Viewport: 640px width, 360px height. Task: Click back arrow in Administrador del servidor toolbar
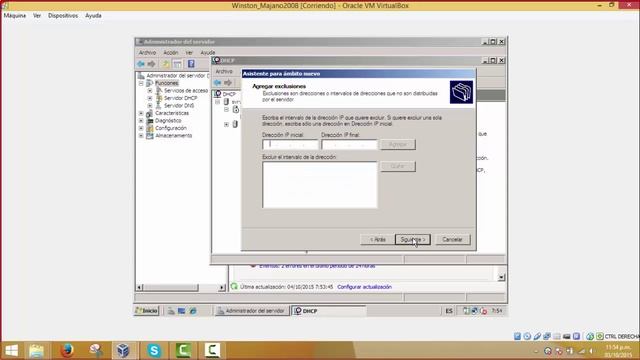point(141,64)
